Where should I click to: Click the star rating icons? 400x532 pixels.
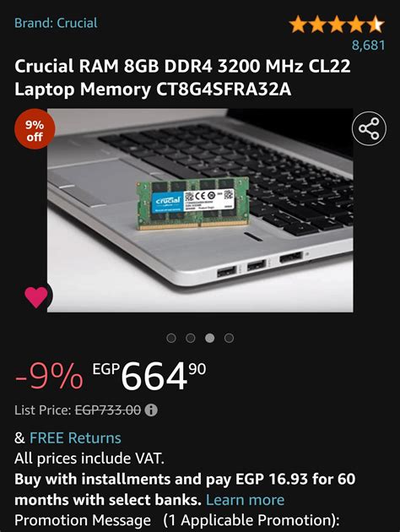[x=337, y=24]
